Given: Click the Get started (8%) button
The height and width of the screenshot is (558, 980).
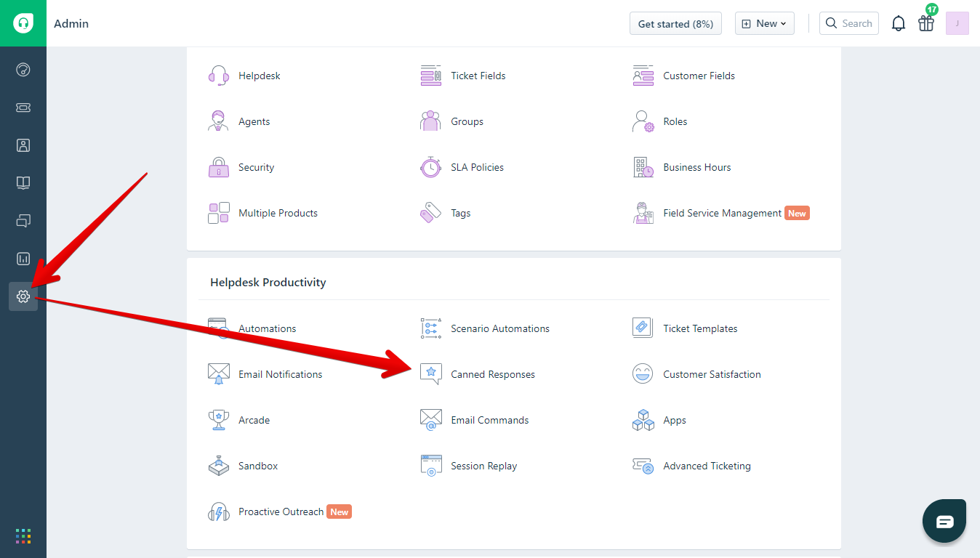Looking at the screenshot, I should 676,23.
